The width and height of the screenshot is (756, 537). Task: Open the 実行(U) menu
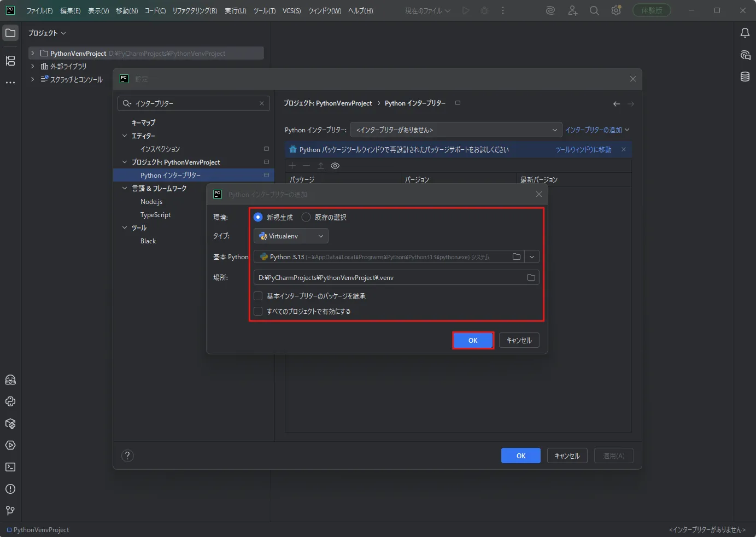[x=235, y=10]
